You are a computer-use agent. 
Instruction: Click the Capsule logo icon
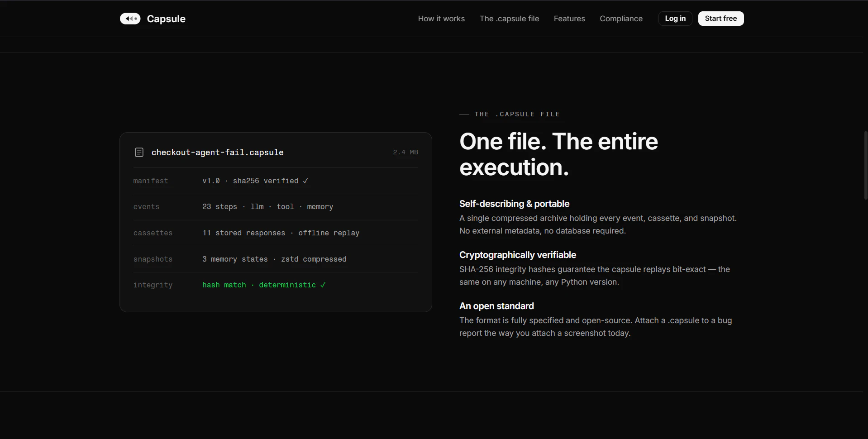click(x=130, y=19)
